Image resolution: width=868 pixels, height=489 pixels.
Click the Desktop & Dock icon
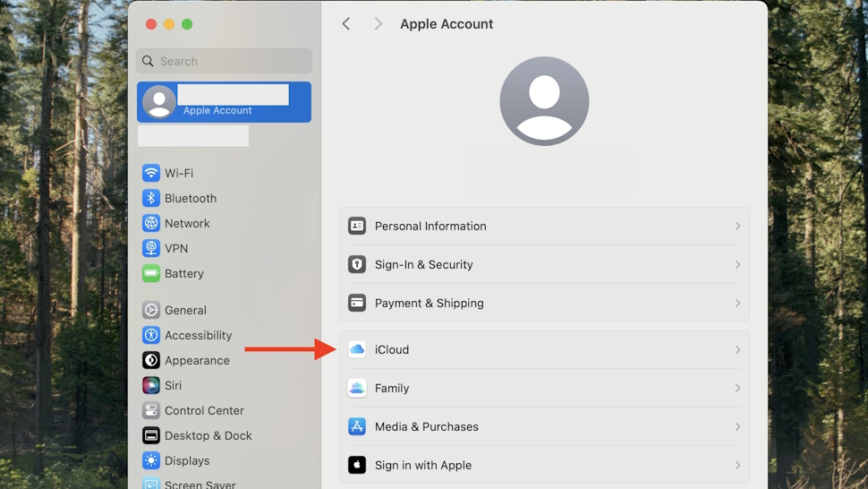click(150, 435)
